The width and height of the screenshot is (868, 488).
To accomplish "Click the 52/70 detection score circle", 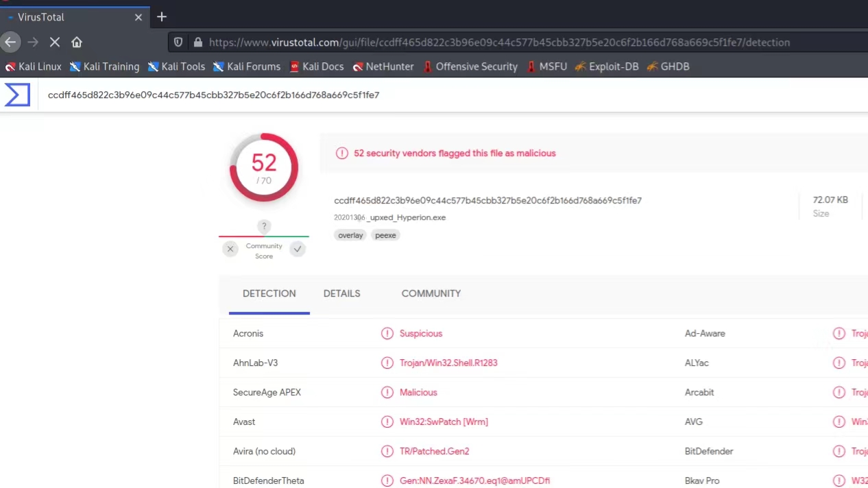I will 264,167.
